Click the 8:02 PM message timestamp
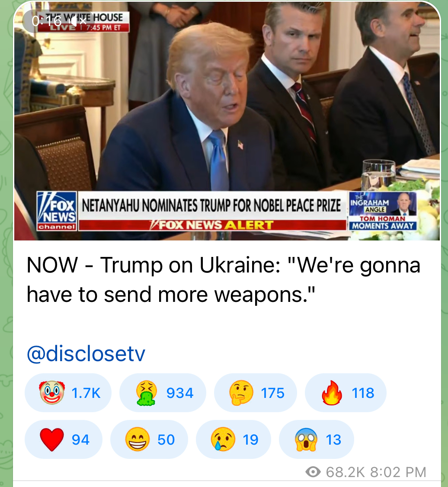The image size is (448, 487). [398, 472]
